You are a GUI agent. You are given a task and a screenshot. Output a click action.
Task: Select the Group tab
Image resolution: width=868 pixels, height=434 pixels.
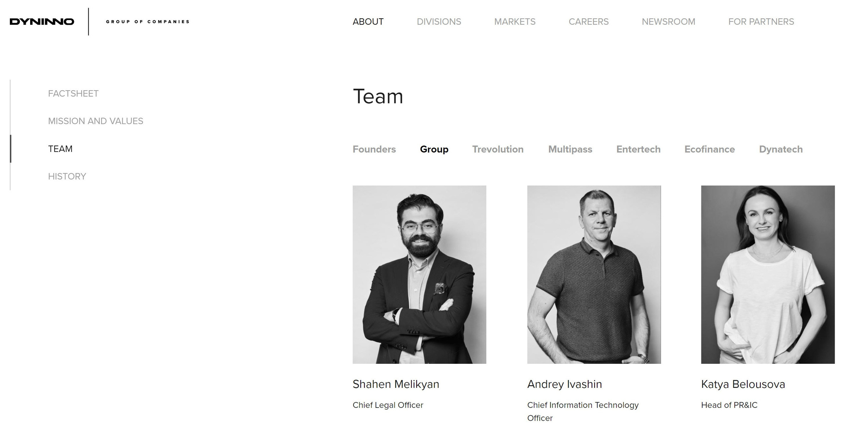(434, 149)
